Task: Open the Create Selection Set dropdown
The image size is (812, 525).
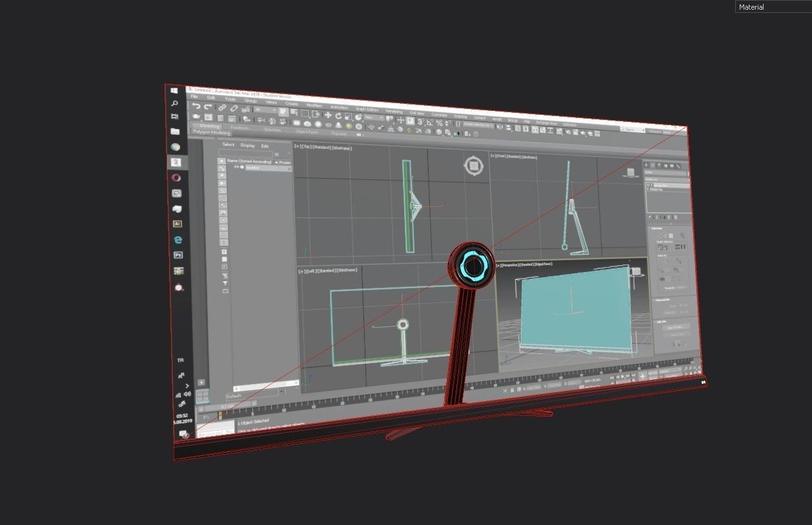Action: point(478,125)
